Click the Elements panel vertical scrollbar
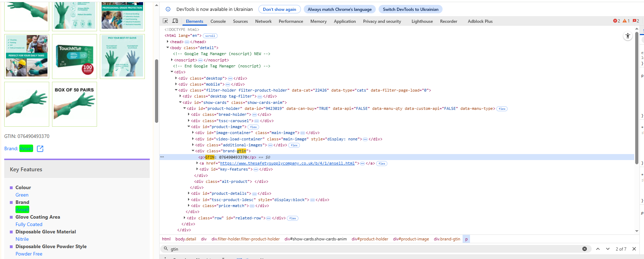The height and width of the screenshot is (259, 644). tap(637, 98)
